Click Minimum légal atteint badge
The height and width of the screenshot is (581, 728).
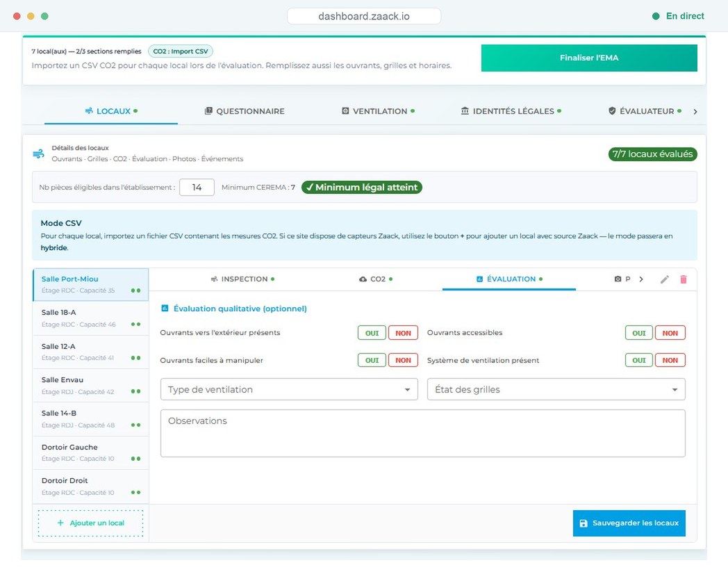coord(362,187)
